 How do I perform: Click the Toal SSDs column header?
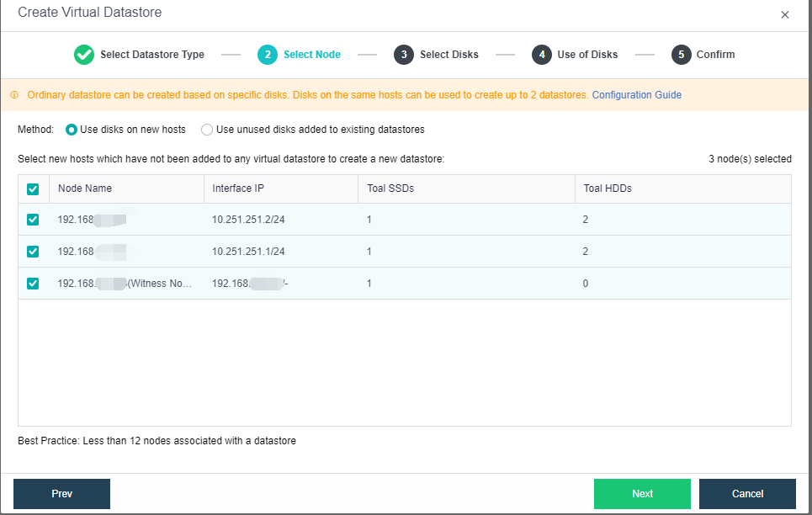[x=392, y=188]
